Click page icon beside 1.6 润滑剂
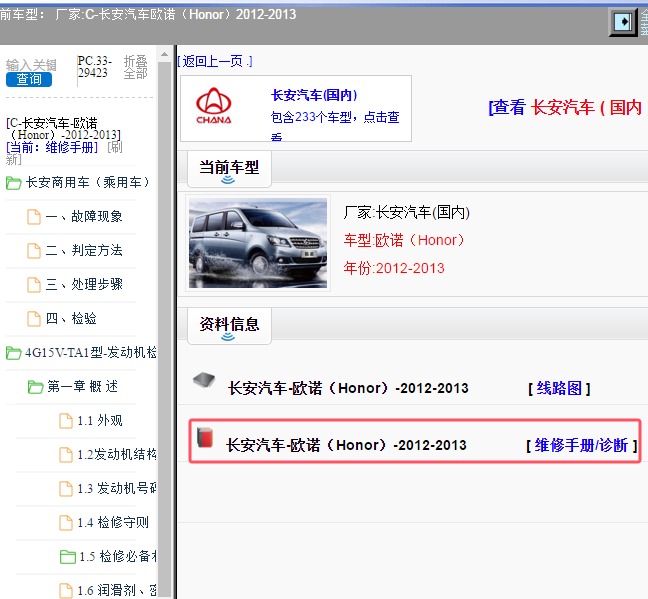The image size is (648, 599). (x=66, y=590)
